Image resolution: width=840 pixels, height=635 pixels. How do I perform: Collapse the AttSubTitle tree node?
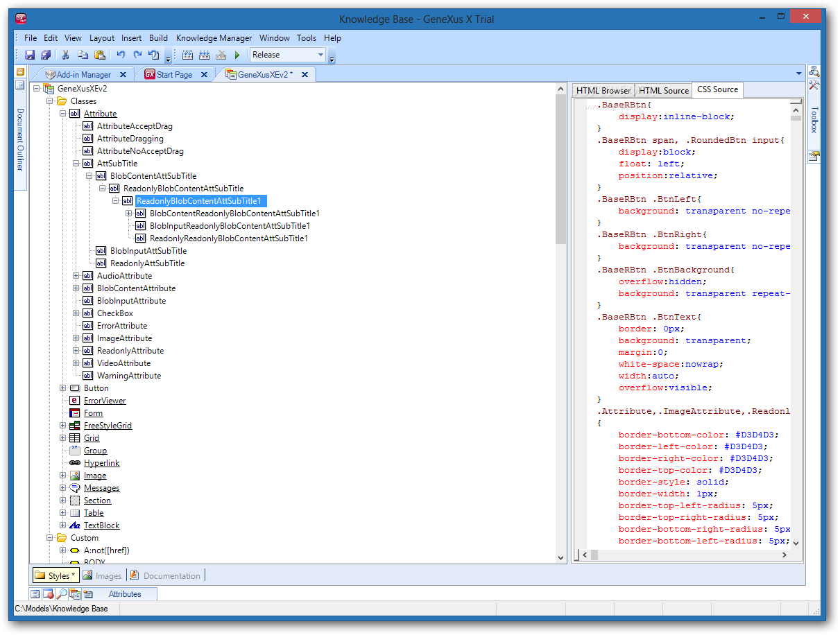pyautogui.click(x=76, y=164)
